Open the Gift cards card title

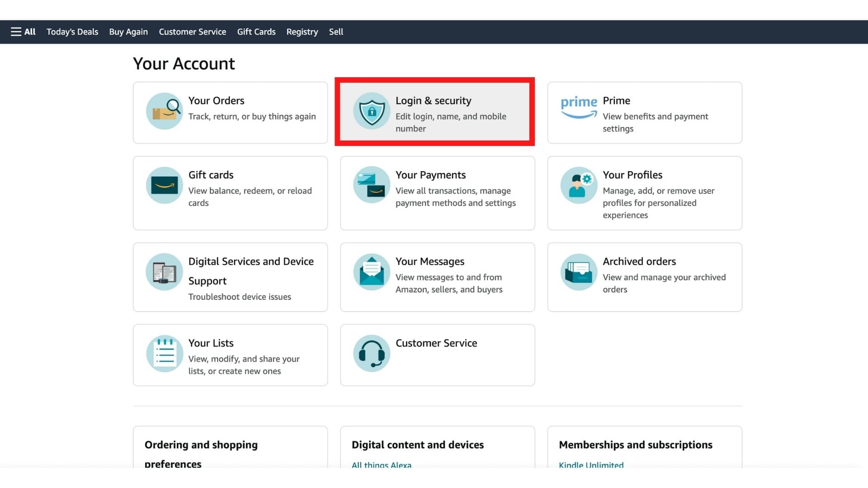tap(211, 175)
